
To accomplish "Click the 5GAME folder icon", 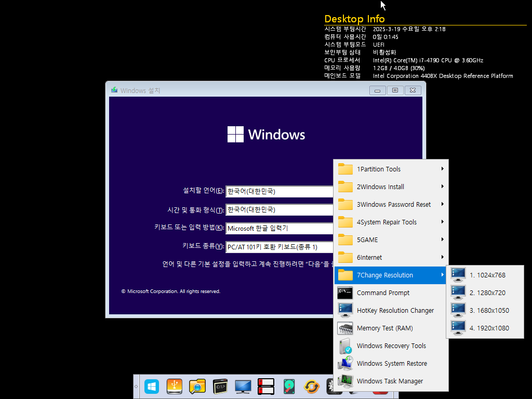I will pos(345,240).
